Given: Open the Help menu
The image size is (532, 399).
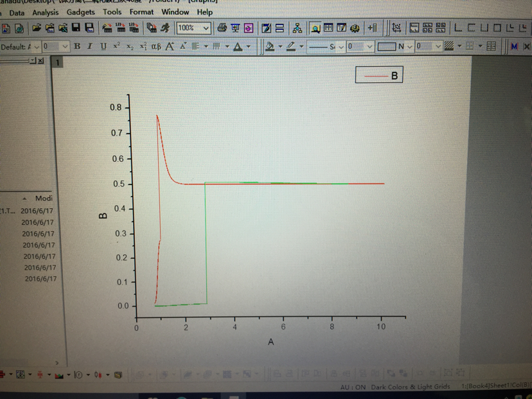Looking at the screenshot, I should point(204,12).
